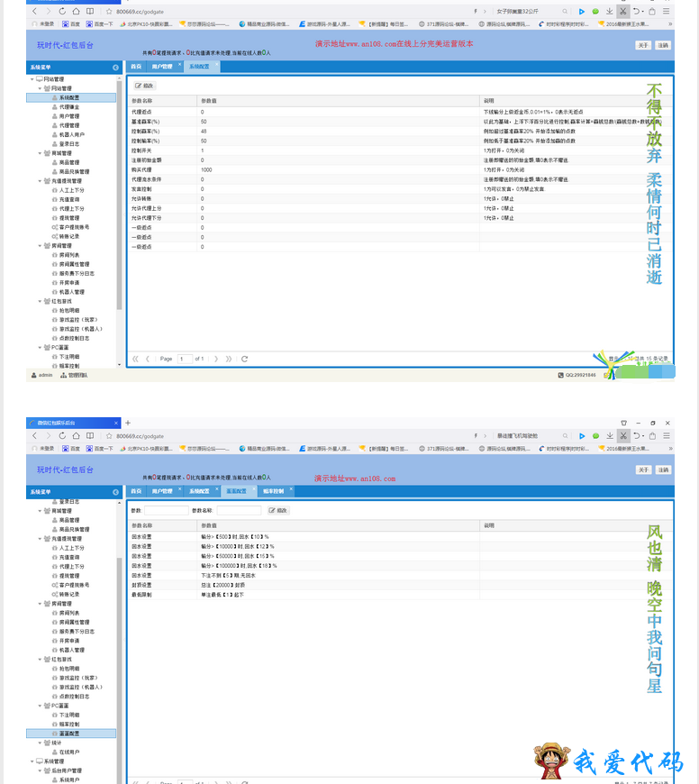Collapse the 系统管理 node in the lower tree

tap(32, 761)
